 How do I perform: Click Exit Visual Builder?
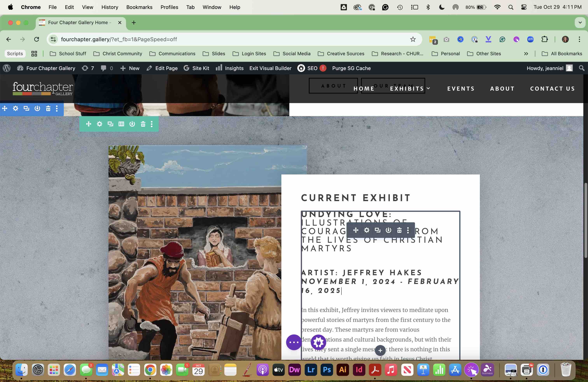[x=270, y=68]
